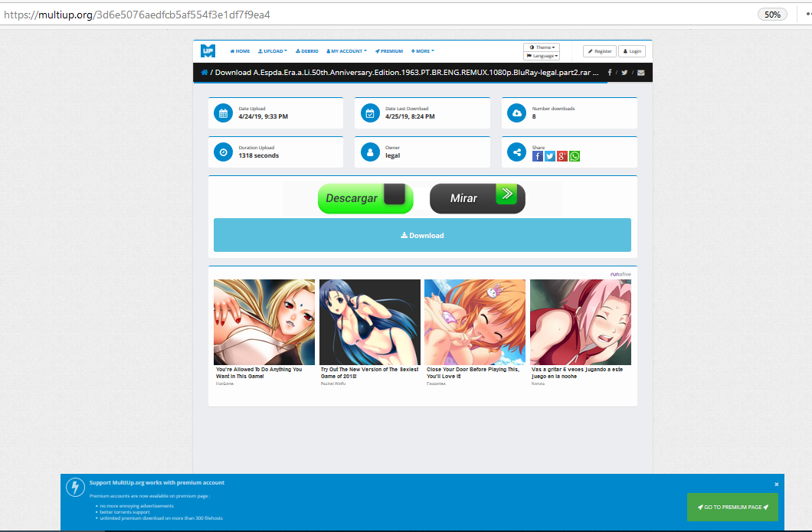Click the Share circular blue icon
This screenshot has height=532, width=812.
[516, 152]
